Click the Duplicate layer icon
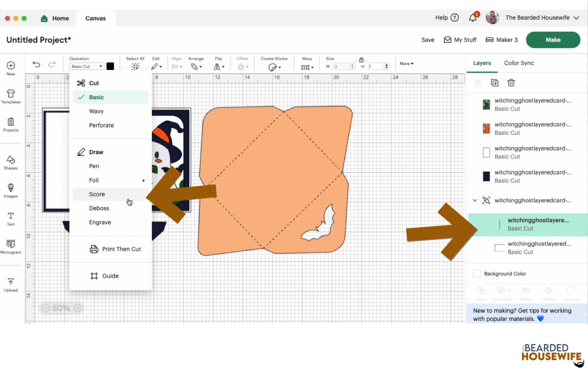Screen dimensions: 588x374 click(x=495, y=83)
